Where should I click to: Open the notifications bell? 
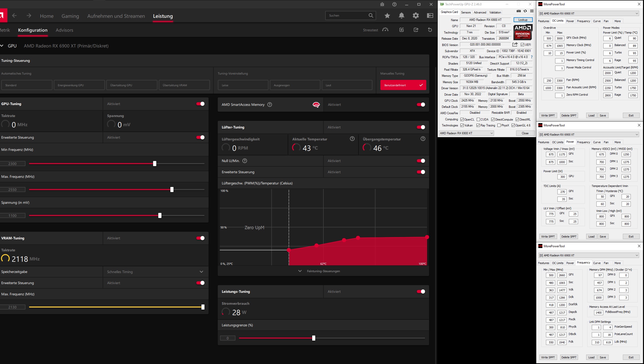pyautogui.click(x=401, y=16)
